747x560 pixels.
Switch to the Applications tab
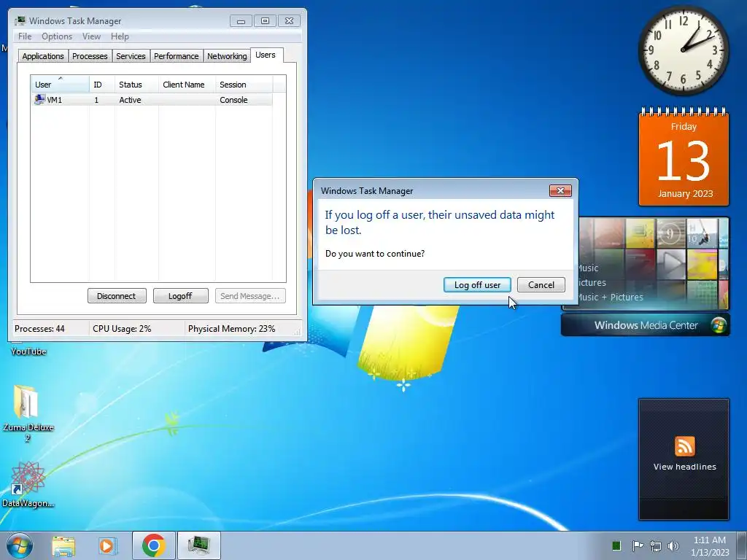click(x=43, y=55)
